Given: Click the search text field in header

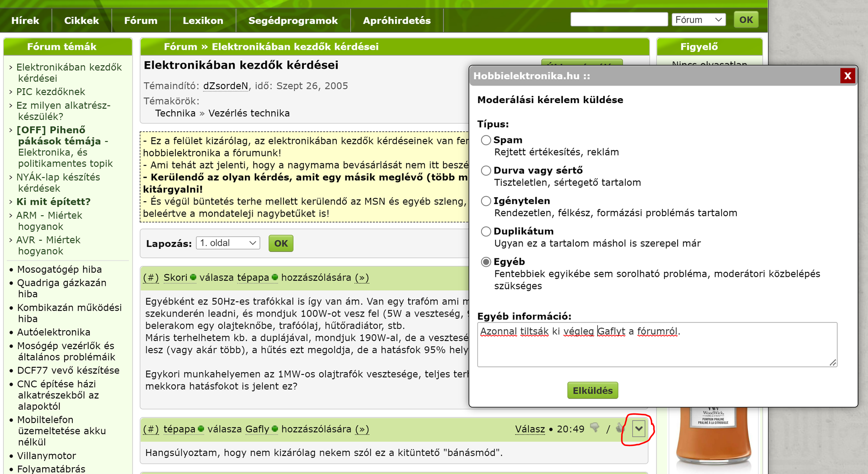Looking at the screenshot, I should pos(619,20).
